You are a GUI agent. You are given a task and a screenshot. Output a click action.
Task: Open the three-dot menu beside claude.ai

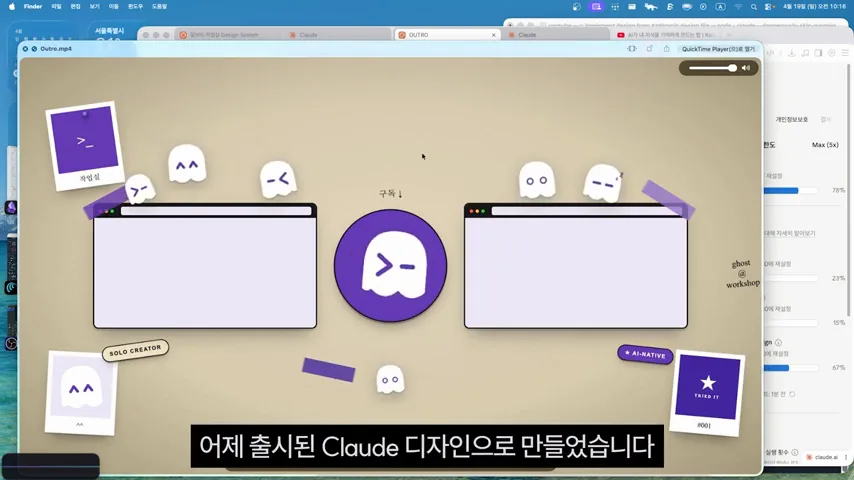click(x=846, y=457)
